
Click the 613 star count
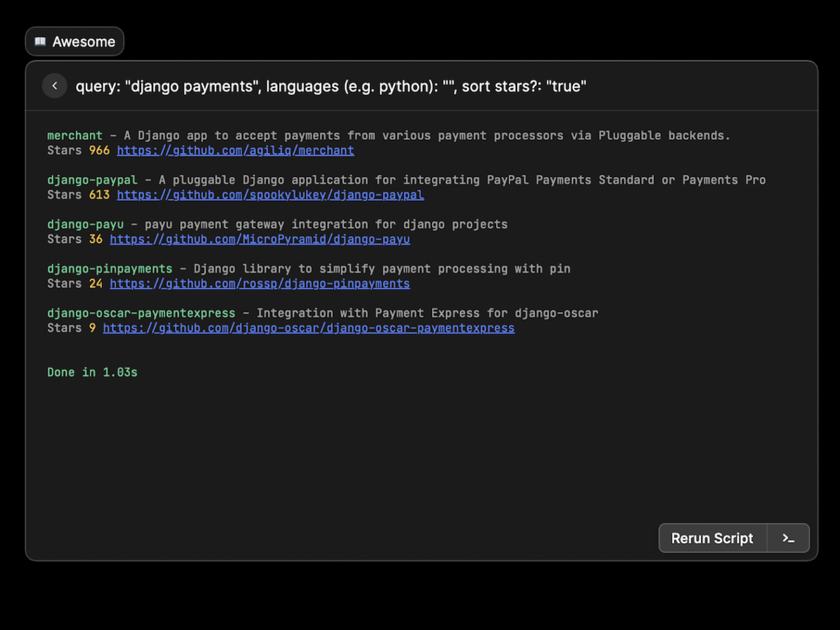(x=99, y=195)
